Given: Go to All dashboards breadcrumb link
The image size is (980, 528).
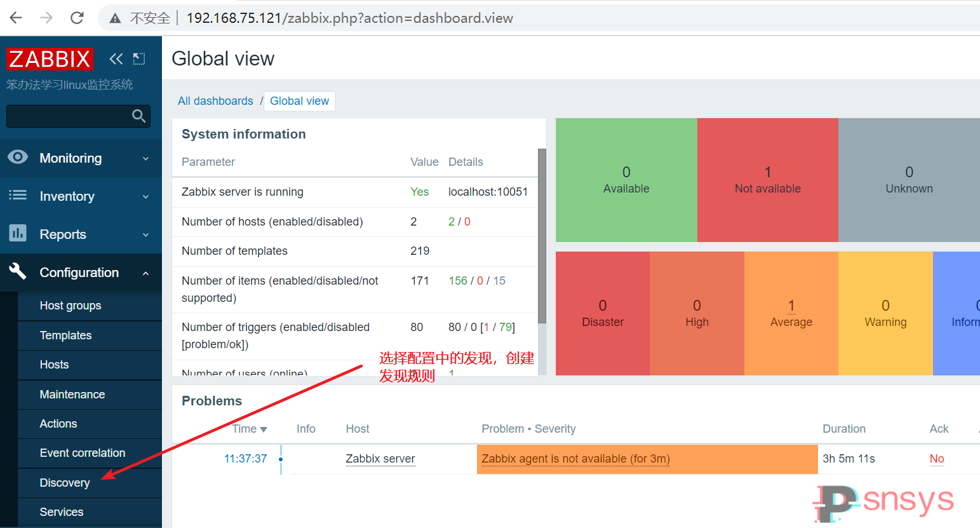Looking at the screenshot, I should pos(215,101).
